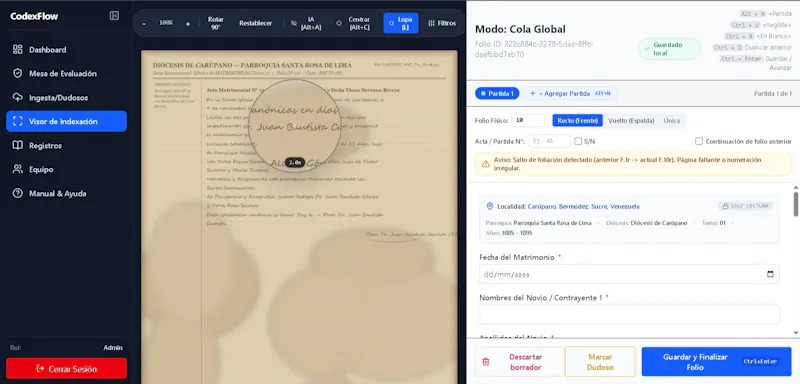800x384 pixels.
Task: Open the Carúpano, Bermúdez, Sucre, Venezuela link
Action: [583, 207]
